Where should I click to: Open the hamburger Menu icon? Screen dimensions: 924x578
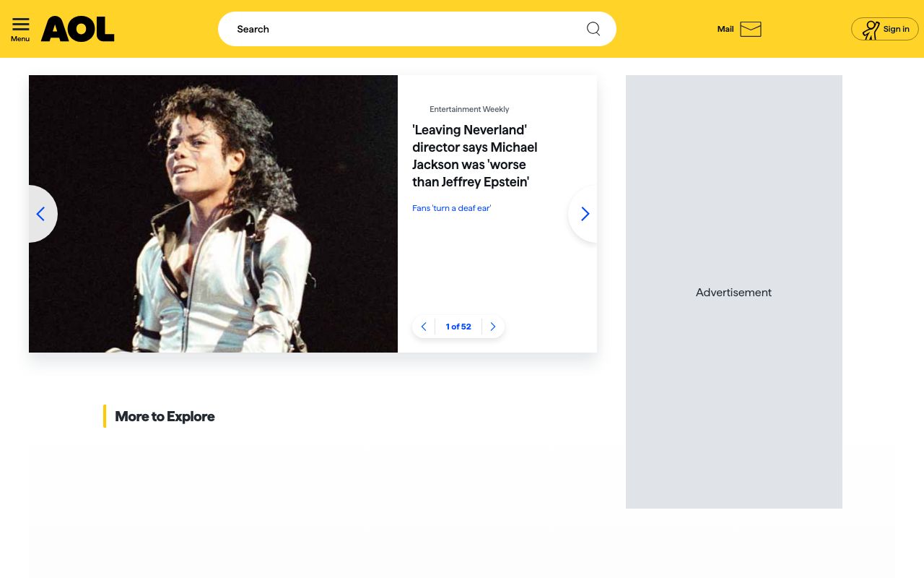(21, 25)
